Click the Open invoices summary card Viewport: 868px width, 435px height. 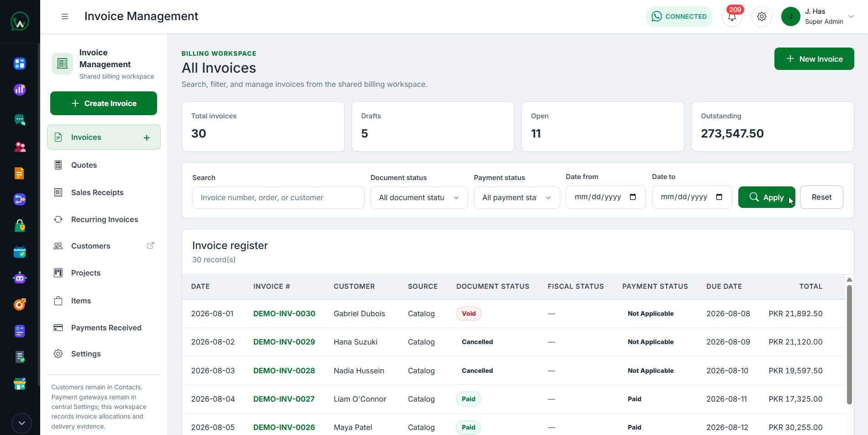[603, 127]
